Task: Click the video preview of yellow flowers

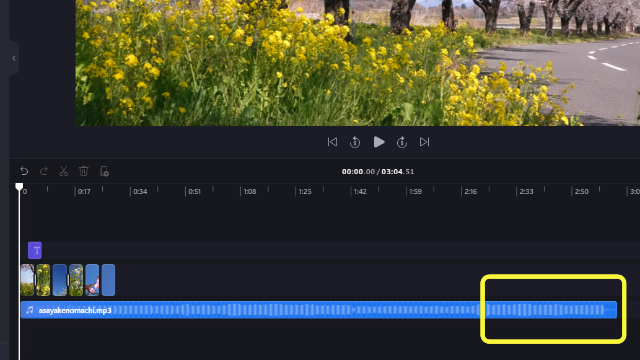Action: [x=358, y=63]
